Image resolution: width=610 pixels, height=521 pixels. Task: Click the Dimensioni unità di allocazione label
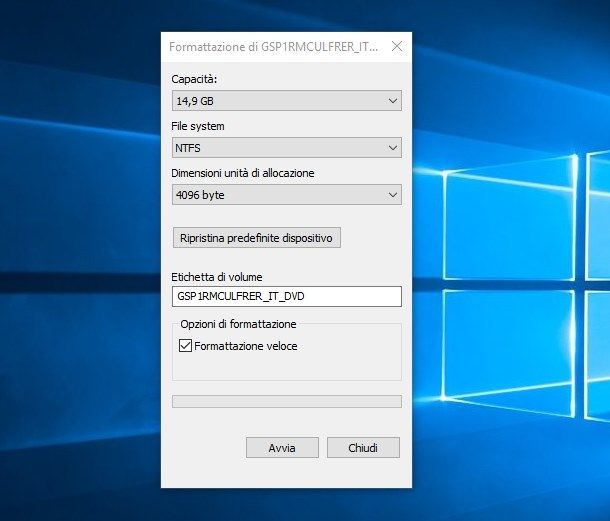point(243,173)
